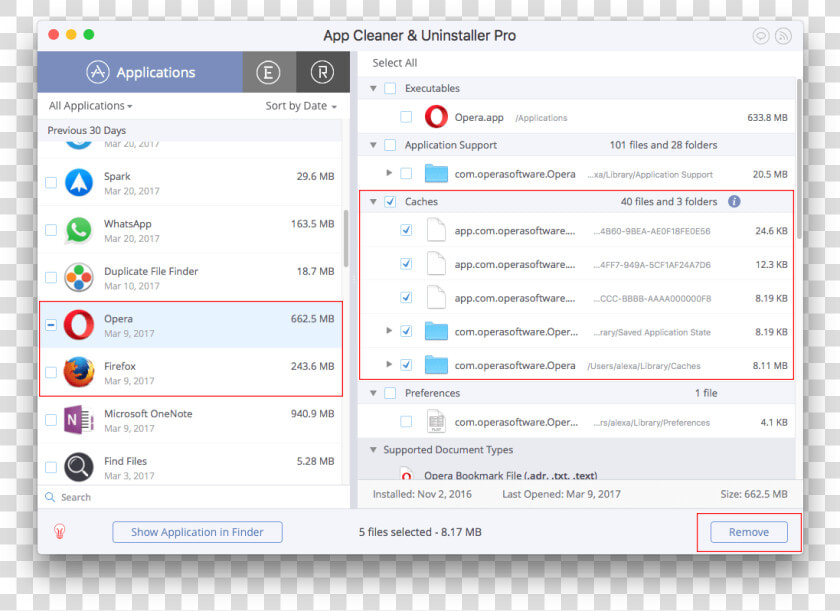Click the info icon on Caches row

[734, 201]
